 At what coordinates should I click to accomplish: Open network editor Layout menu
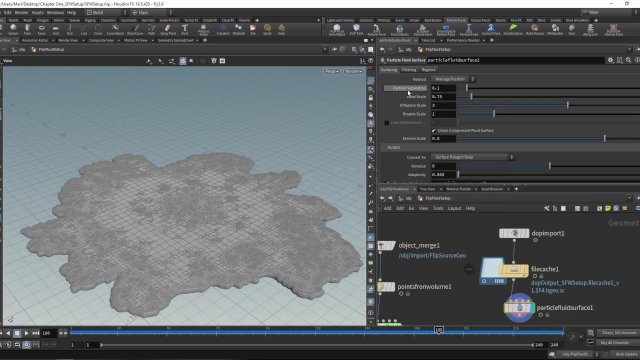pyautogui.click(x=454, y=208)
